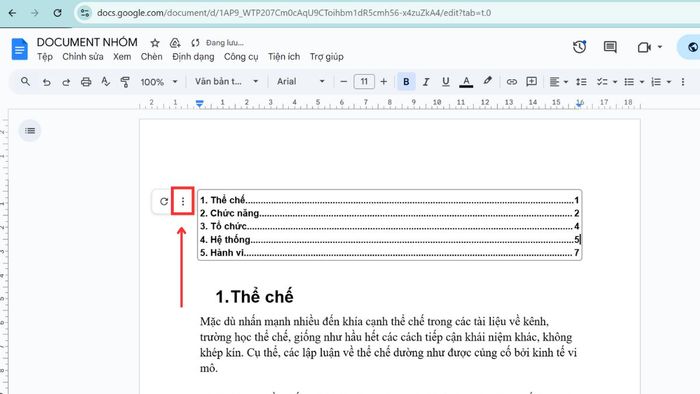Insert a link

coord(512,82)
